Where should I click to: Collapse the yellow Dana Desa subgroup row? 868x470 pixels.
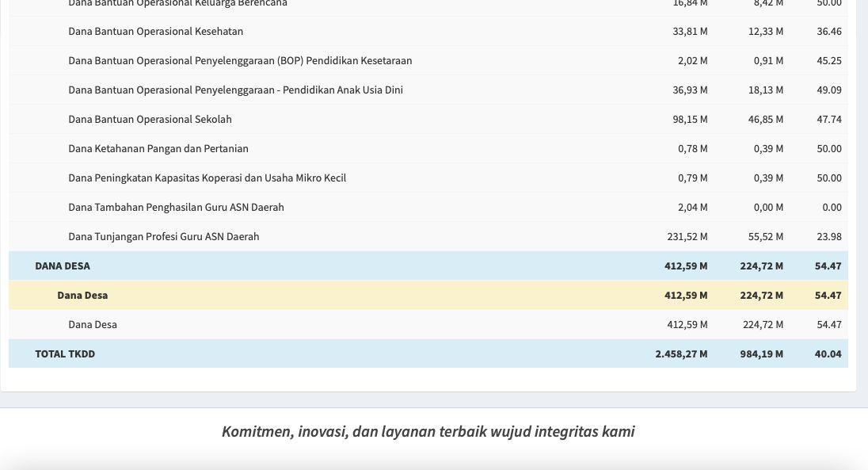pos(82,296)
